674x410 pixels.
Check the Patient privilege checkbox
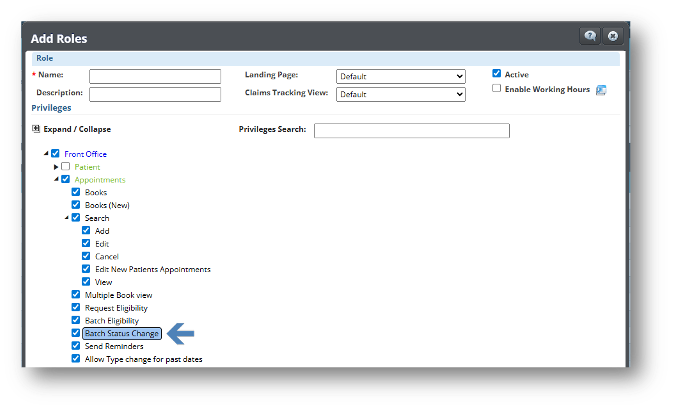click(66, 167)
